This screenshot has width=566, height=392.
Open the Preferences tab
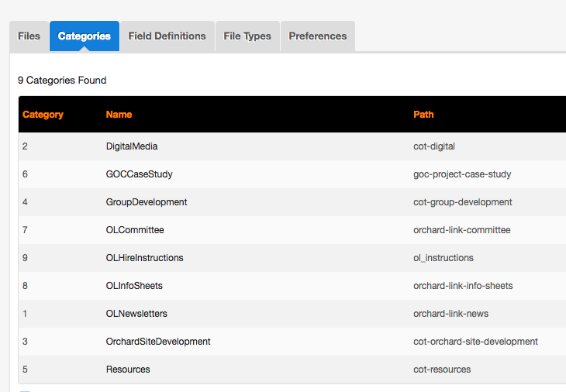point(317,36)
